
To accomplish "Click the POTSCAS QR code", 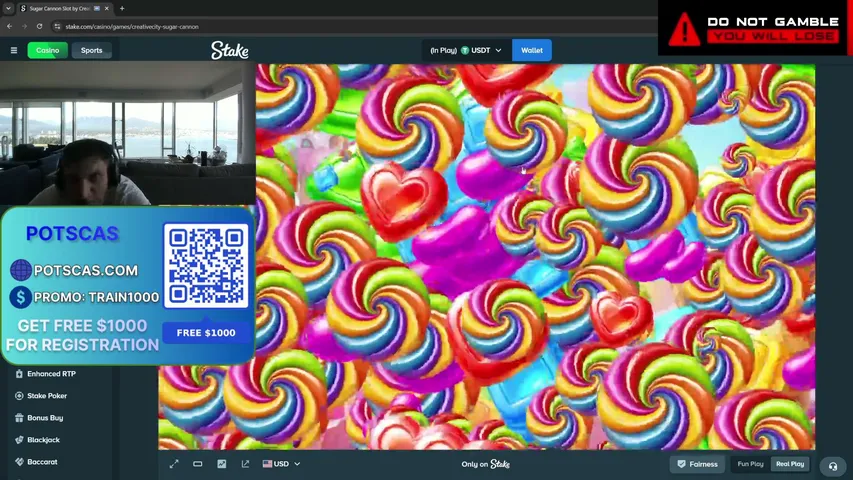I will 206,266.
